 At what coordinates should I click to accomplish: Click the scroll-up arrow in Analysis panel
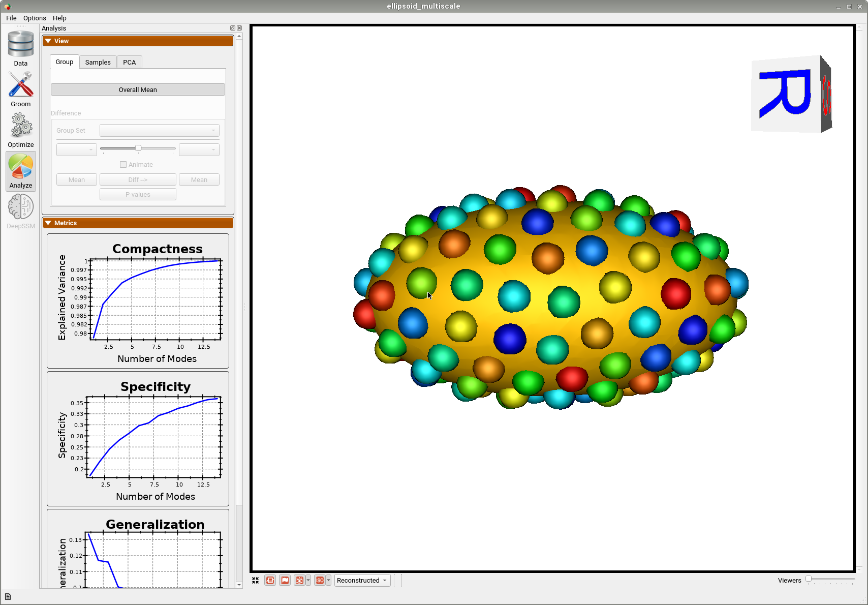pyautogui.click(x=239, y=36)
